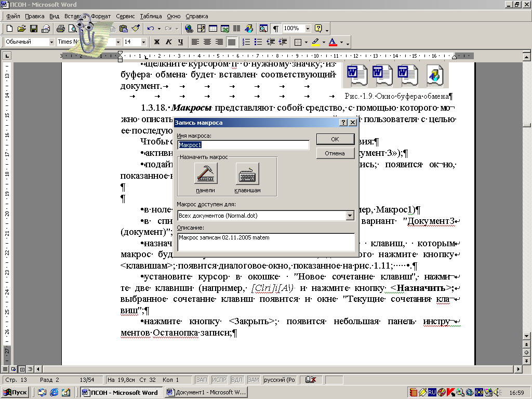Toggle justified alignment
532x399 pixels.
tap(231, 42)
